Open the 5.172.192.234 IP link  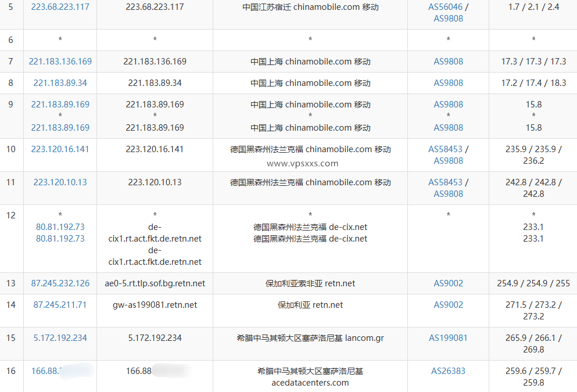click(x=60, y=338)
